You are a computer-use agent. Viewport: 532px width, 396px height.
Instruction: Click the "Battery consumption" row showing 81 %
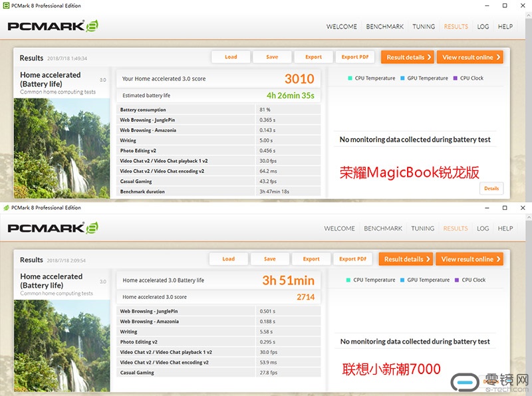click(x=219, y=110)
